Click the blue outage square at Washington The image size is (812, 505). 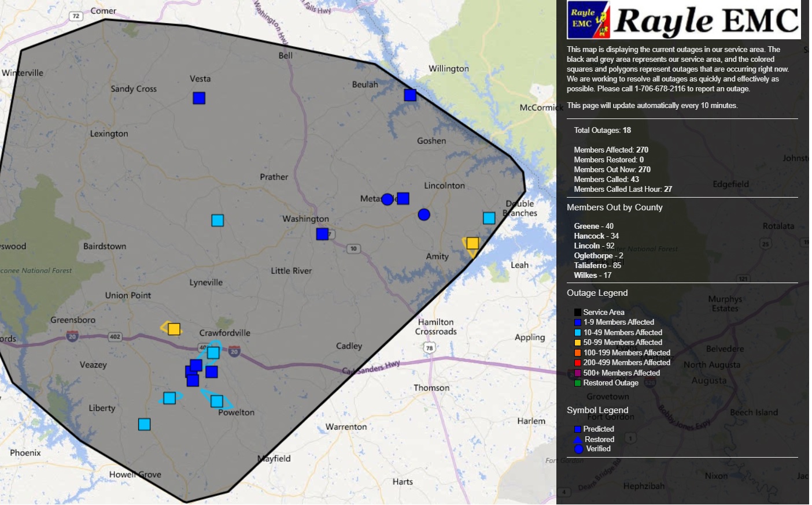coord(322,233)
